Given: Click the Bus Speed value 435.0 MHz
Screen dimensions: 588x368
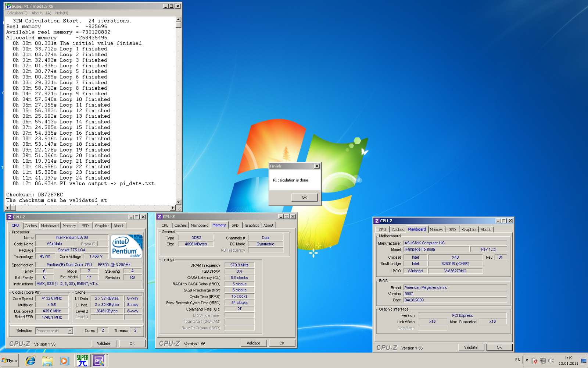Looking at the screenshot, I should coord(52,311).
